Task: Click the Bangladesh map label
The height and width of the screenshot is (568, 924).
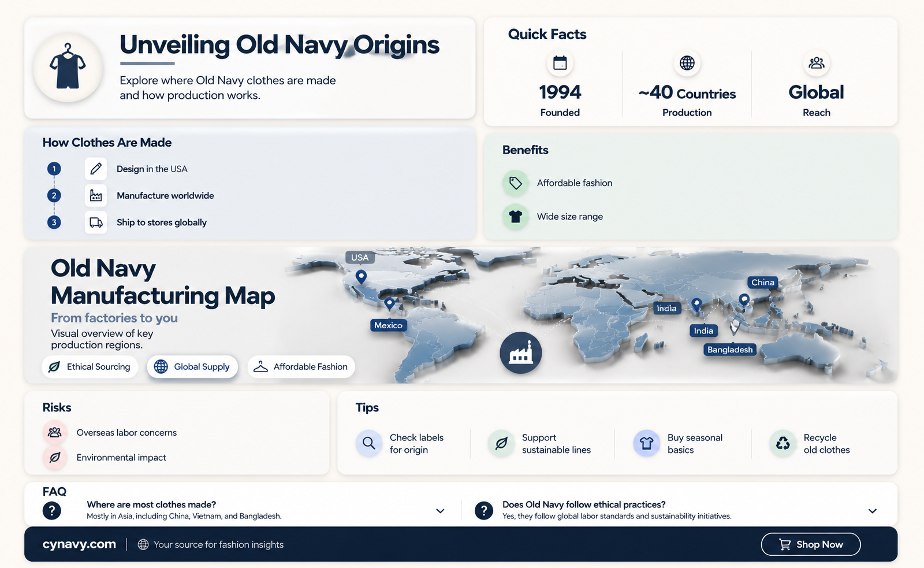Action: tap(730, 350)
